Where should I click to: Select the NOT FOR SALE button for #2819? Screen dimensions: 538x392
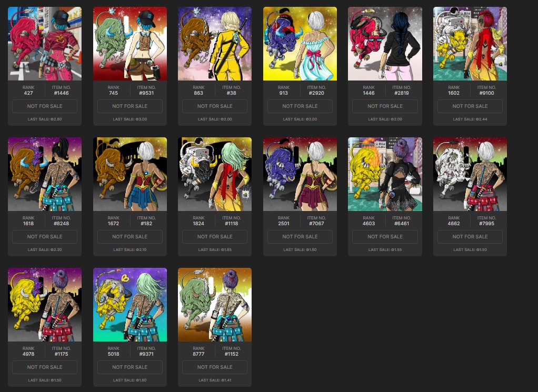tap(385, 106)
